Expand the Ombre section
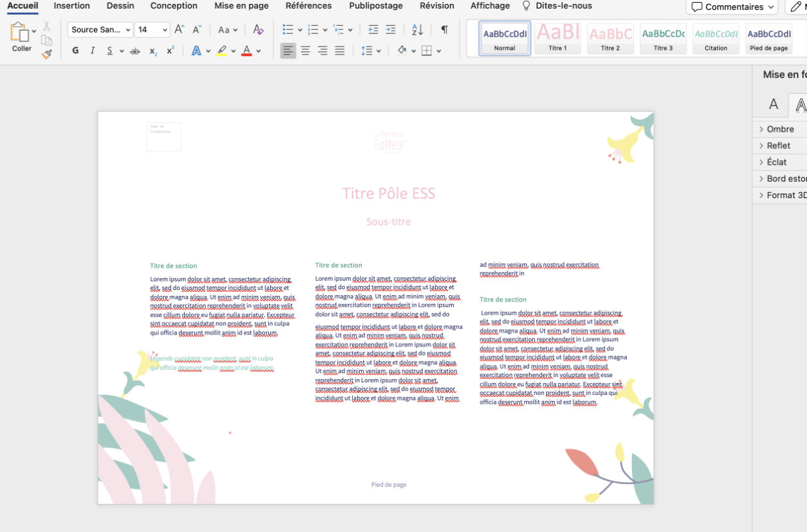The image size is (807, 532). click(x=780, y=129)
